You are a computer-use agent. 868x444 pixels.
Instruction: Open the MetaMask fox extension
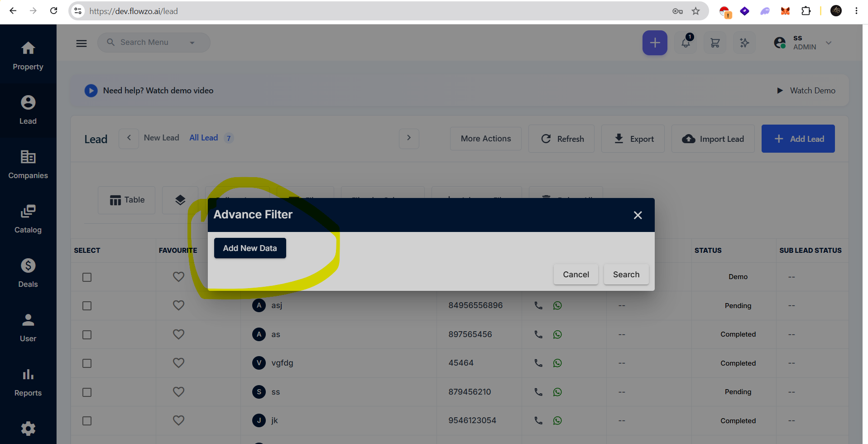(x=786, y=11)
